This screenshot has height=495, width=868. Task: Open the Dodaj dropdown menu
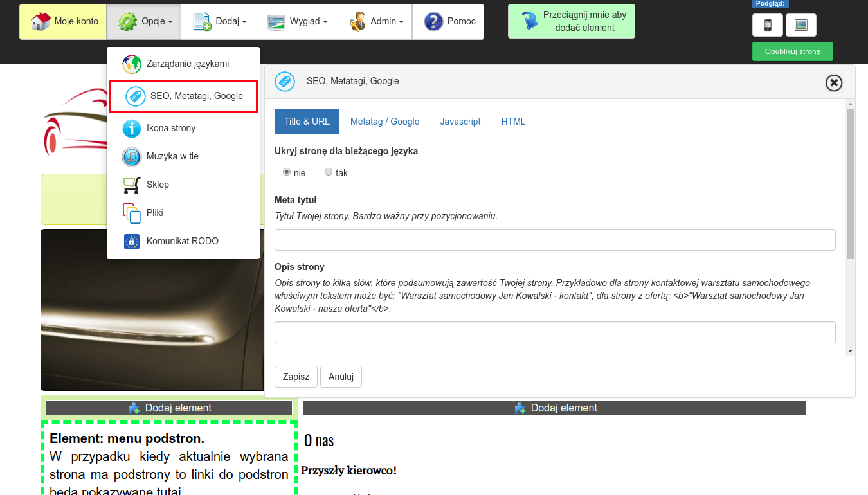218,22
